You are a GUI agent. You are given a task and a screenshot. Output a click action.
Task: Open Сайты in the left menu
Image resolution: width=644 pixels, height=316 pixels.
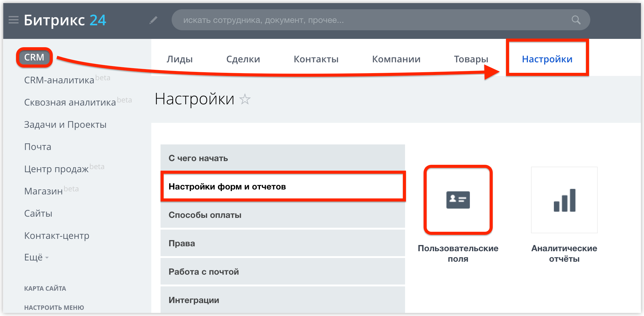coord(38,213)
